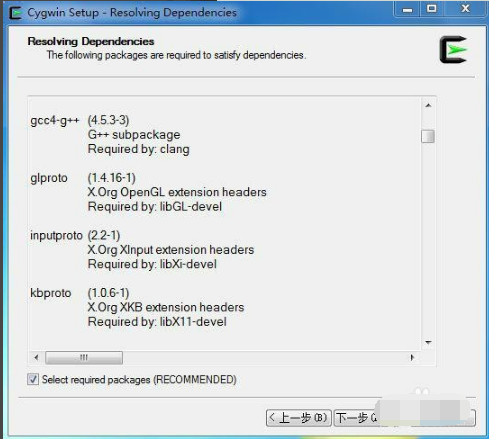Click 'The following packages are required' text

pyautogui.click(x=176, y=55)
